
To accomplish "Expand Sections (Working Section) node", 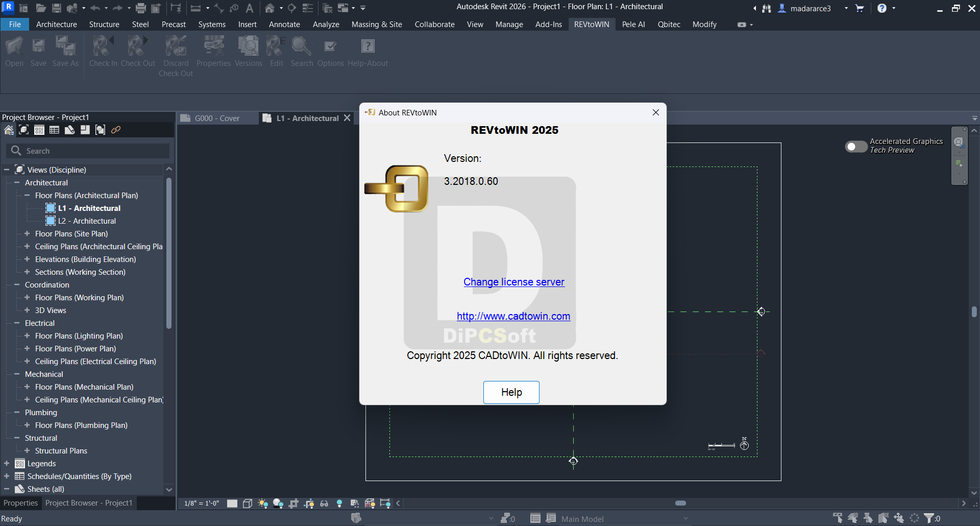I will (x=27, y=272).
